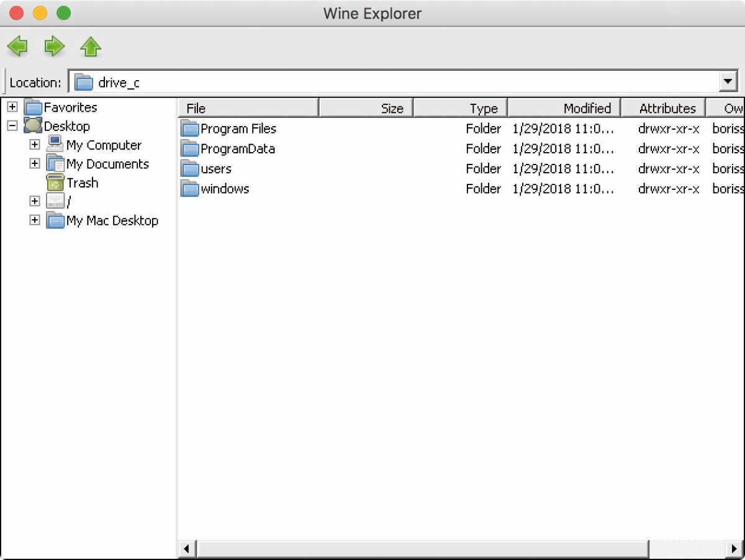This screenshot has width=745, height=560.
Task: Click the My Mac Desktop folder icon
Action: 56,220
